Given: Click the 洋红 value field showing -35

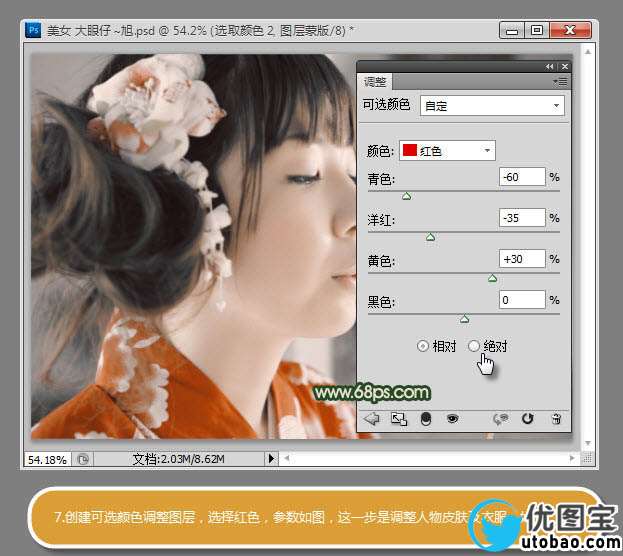Looking at the screenshot, I should pos(522,218).
